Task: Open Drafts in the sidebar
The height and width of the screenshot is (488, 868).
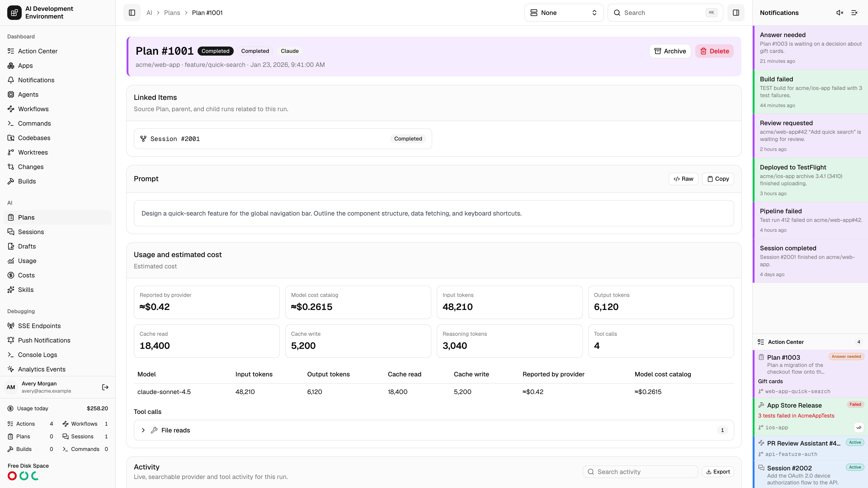Action: (58, 246)
